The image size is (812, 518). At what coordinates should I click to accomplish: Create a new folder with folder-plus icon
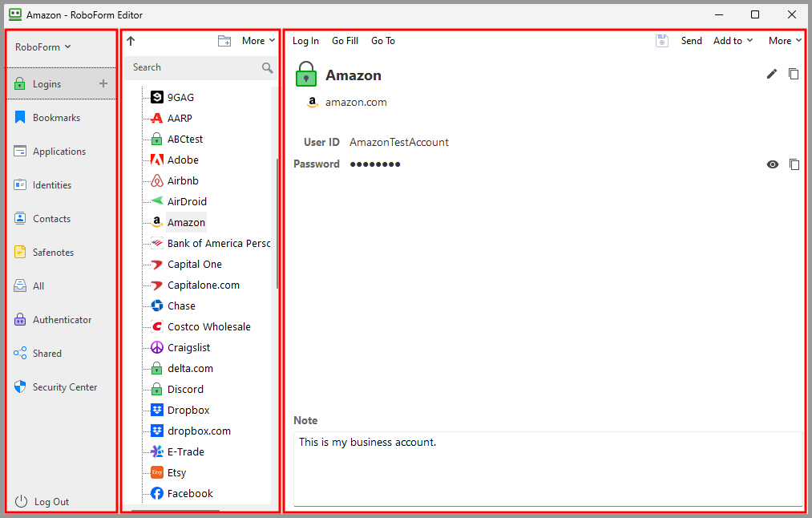[224, 41]
